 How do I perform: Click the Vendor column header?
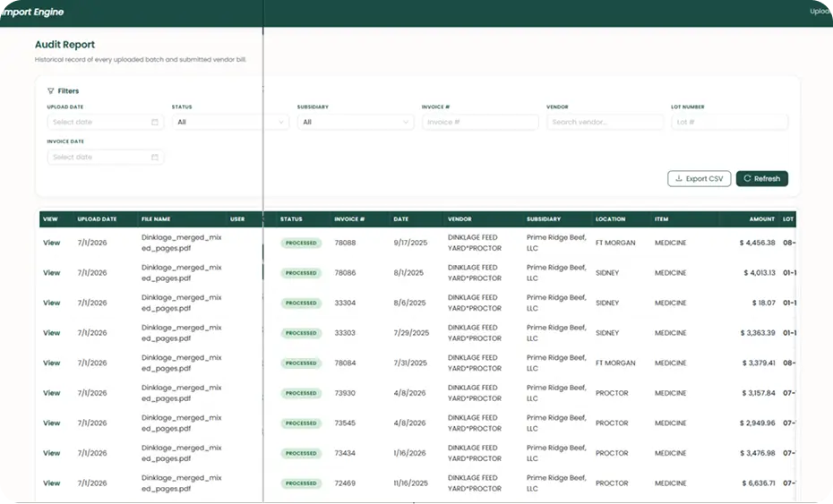click(x=459, y=219)
